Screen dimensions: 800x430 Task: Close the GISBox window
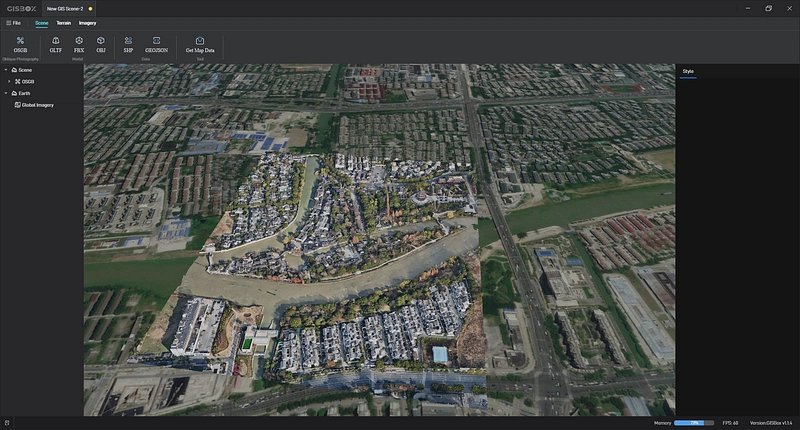[x=789, y=9]
